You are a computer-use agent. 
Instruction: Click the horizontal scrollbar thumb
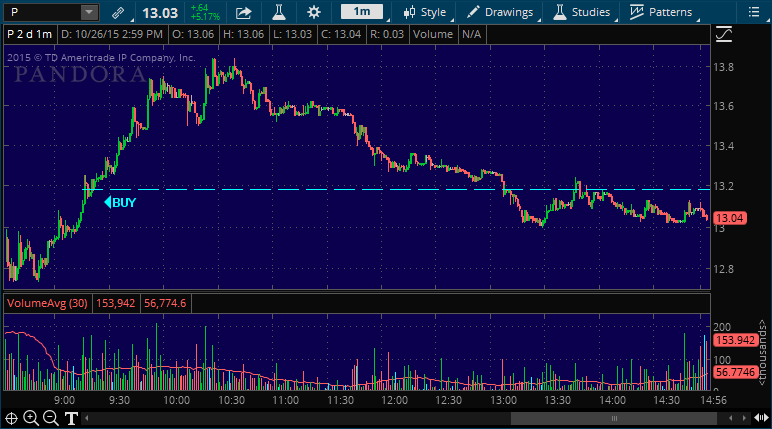pos(613,419)
